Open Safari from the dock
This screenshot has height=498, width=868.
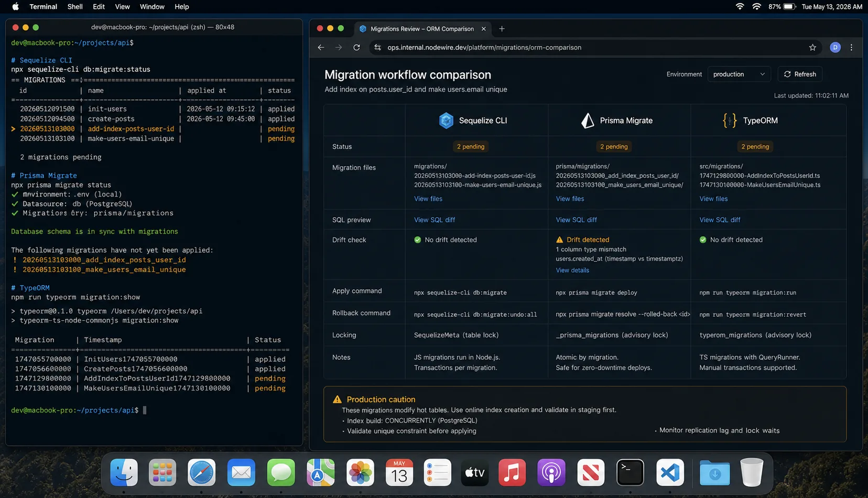coord(202,473)
